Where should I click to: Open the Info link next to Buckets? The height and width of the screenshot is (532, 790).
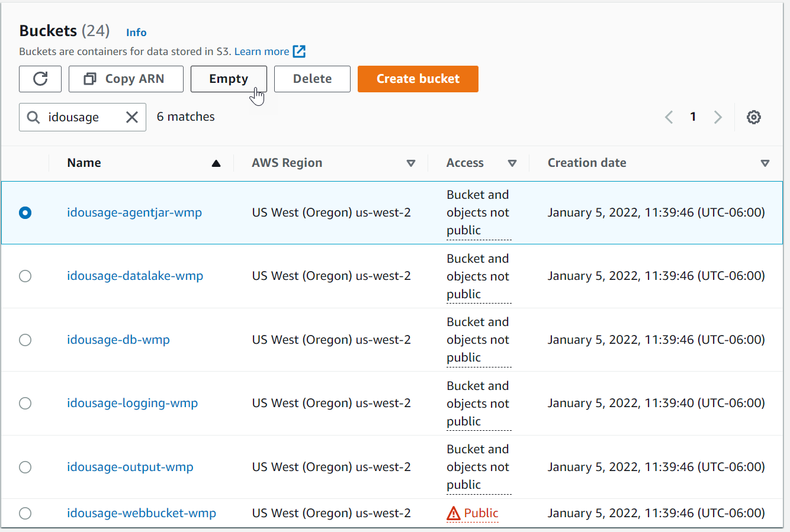point(136,33)
